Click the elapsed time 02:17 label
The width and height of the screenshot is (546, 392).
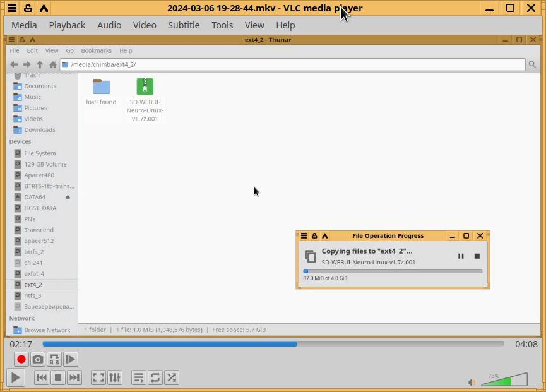click(21, 344)
